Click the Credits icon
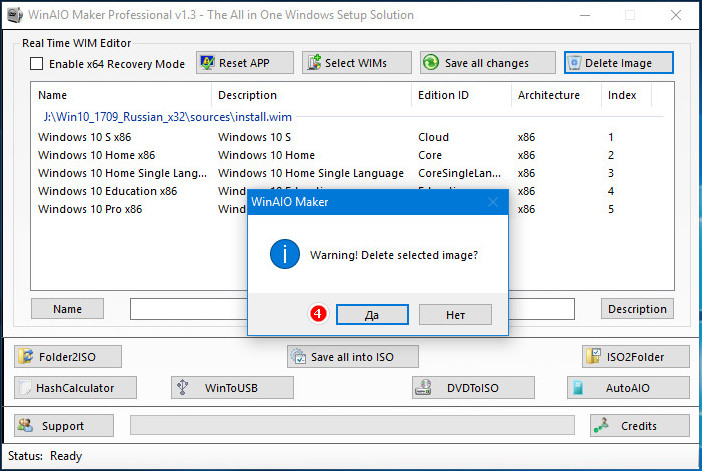Viewport: 702px width, 471px height. [x=601, y=426]
